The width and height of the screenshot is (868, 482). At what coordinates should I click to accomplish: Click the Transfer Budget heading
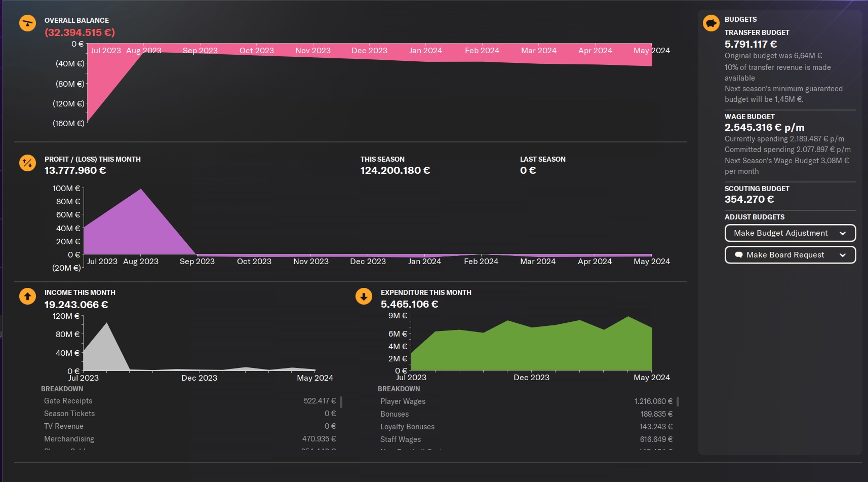tap(757, 32)
